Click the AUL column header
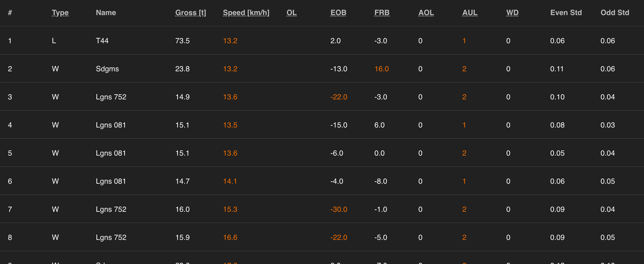This screenshot has height=264, width=644. (470, 13)
